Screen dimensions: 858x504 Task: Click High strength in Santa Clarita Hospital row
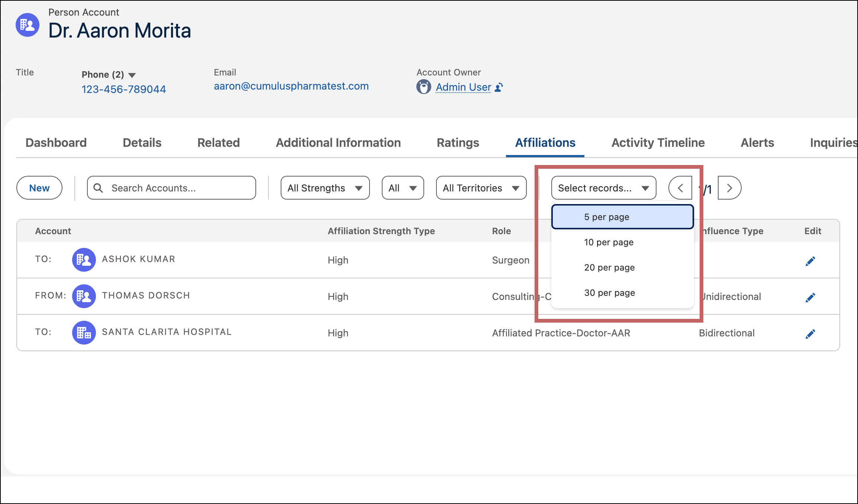tap(338, 333)
